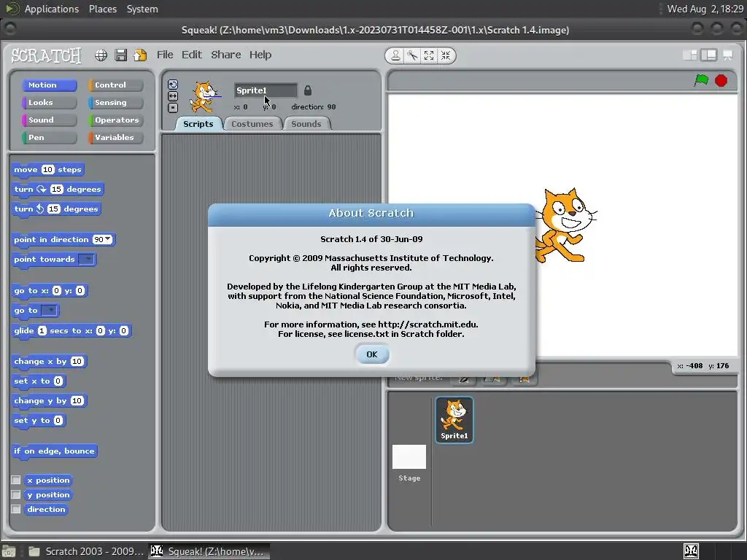Enter presentation mode
This screenshot has width=747, height=560.
pyautogui.click(x=727, y=55)
